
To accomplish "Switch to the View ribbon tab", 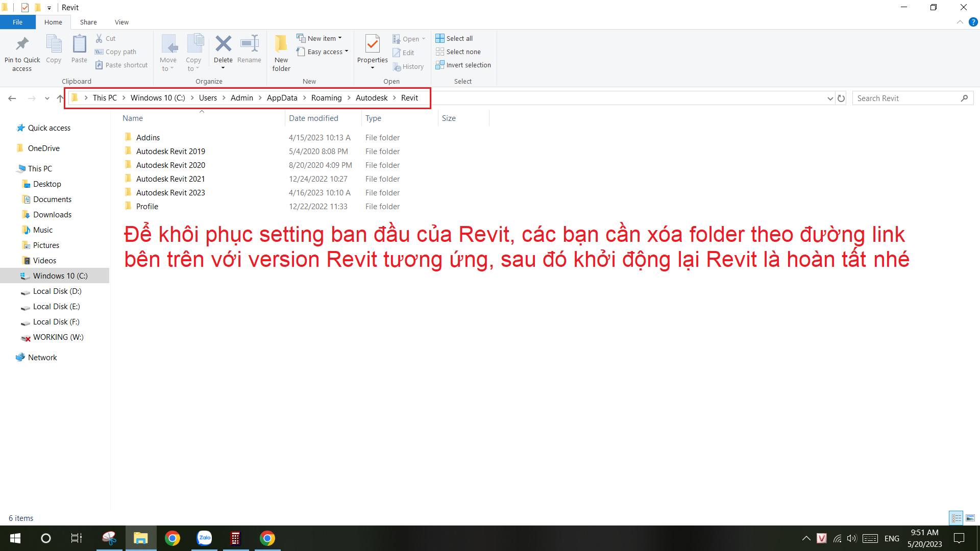I will point(121,22).
